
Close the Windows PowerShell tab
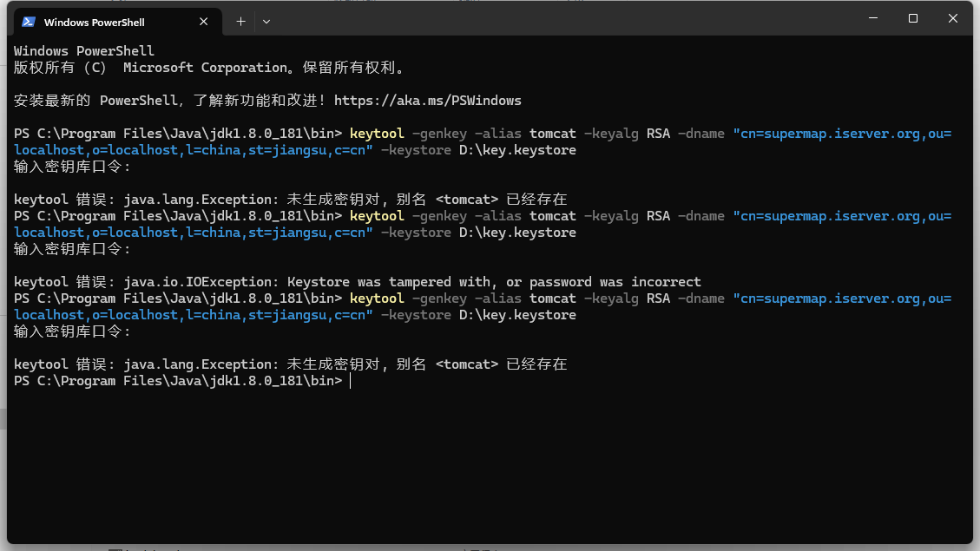tap(204, 21)
